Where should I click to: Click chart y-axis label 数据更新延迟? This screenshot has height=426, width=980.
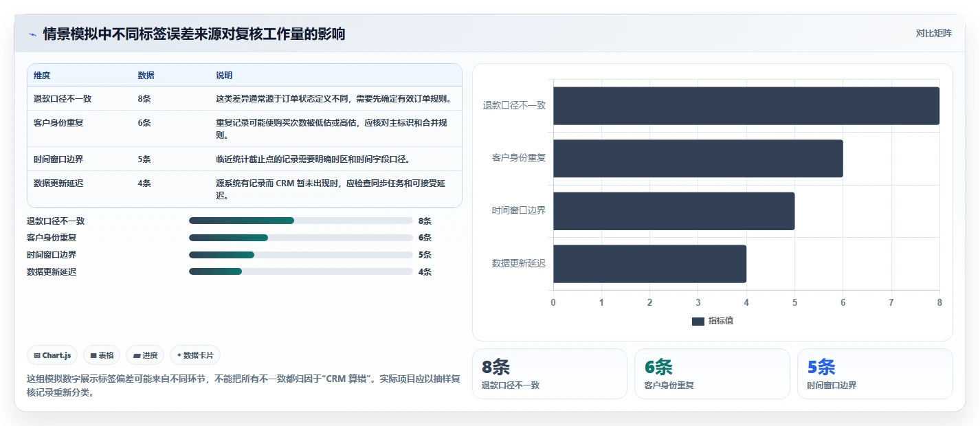tap(519, 264)
